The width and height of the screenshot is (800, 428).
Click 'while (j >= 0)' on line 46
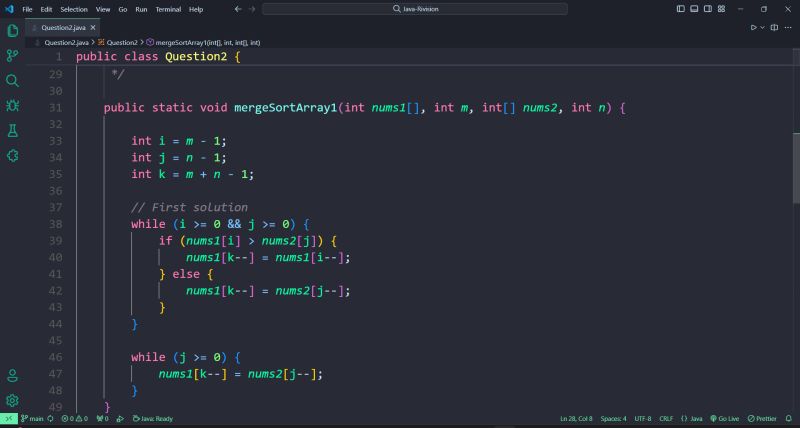tap(179, 357)
